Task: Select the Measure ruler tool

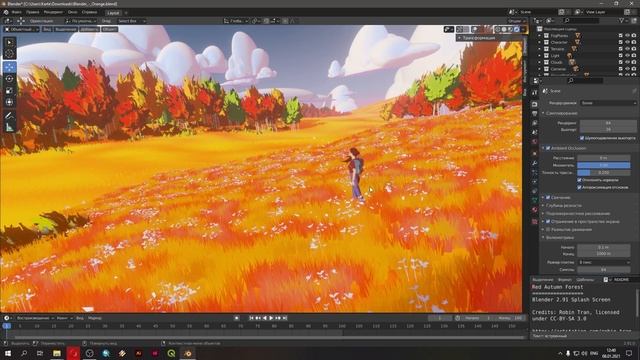Action: coord(9,128)
